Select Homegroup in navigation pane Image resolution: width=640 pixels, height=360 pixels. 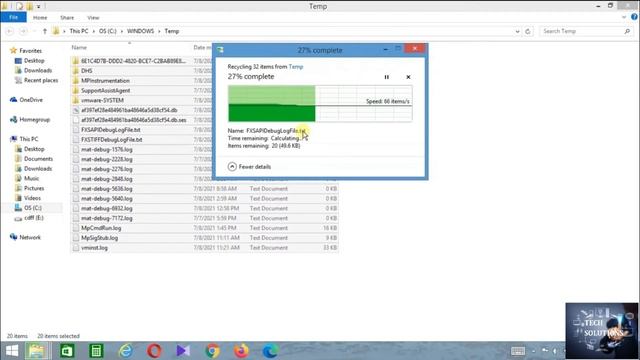(35, 120)
